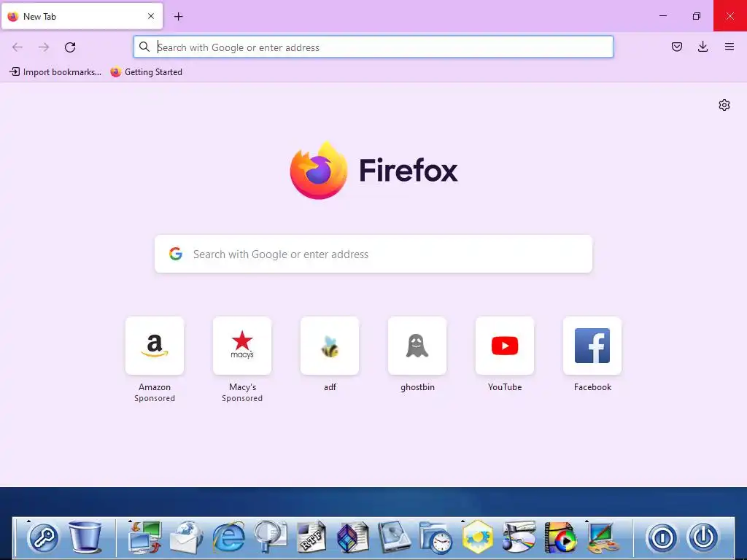The width and height of the screenshot is (747, 560).
Task: Focus the center Google search box
Action: pos(373,254)
